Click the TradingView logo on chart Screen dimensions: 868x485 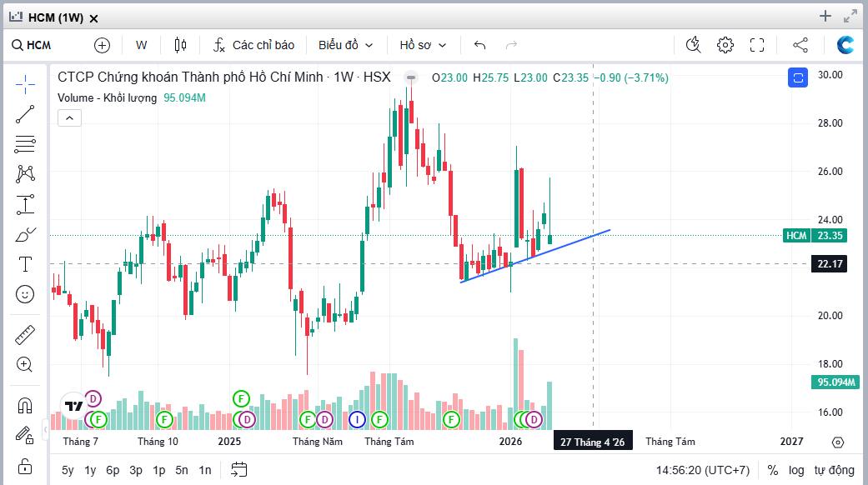click(x=73, y=406)
